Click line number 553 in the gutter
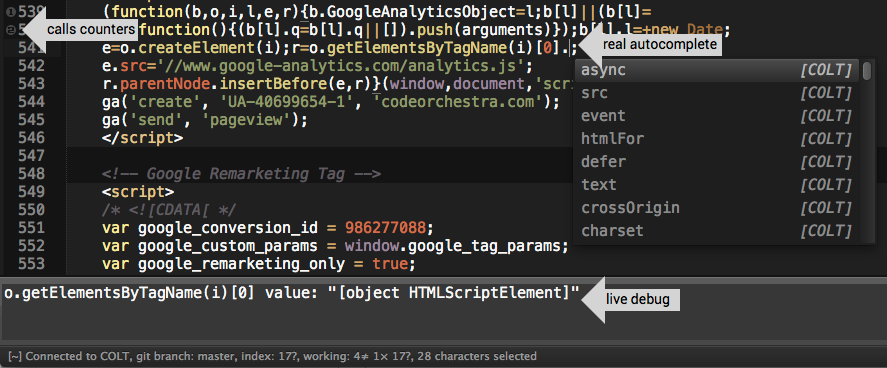Image resolution: width=887 pixels, height=368 pixels. click(x=31, y=263)
